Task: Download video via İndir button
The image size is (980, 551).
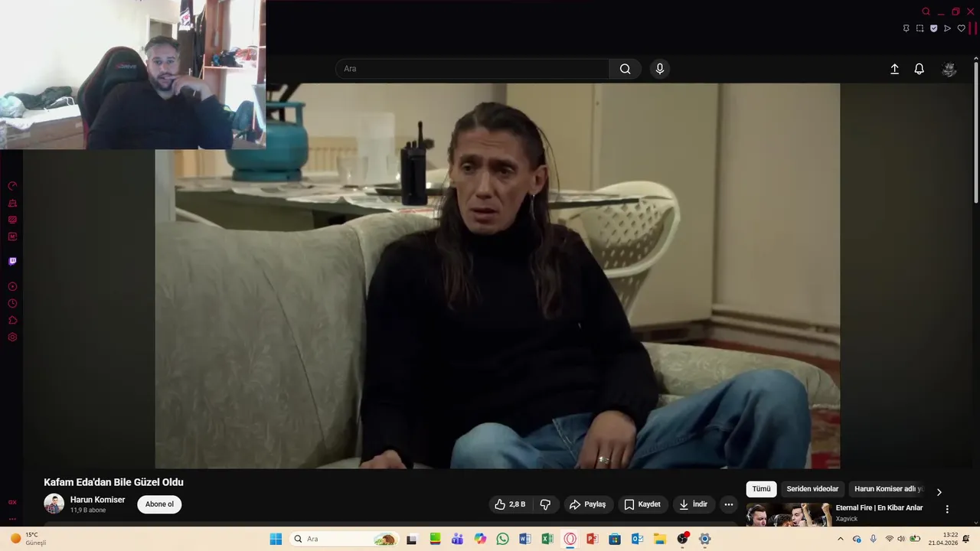Action: [694, 504]
